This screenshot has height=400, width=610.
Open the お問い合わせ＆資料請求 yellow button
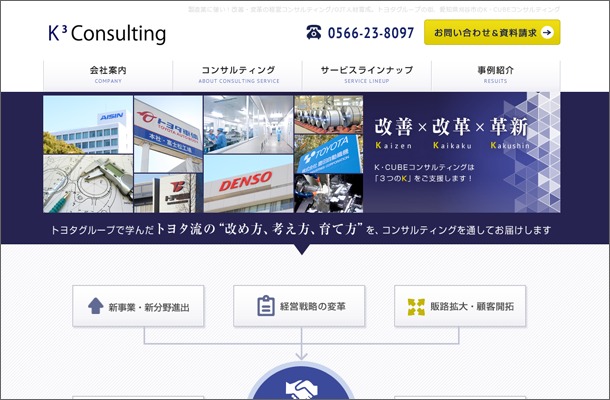click(492, 32)
